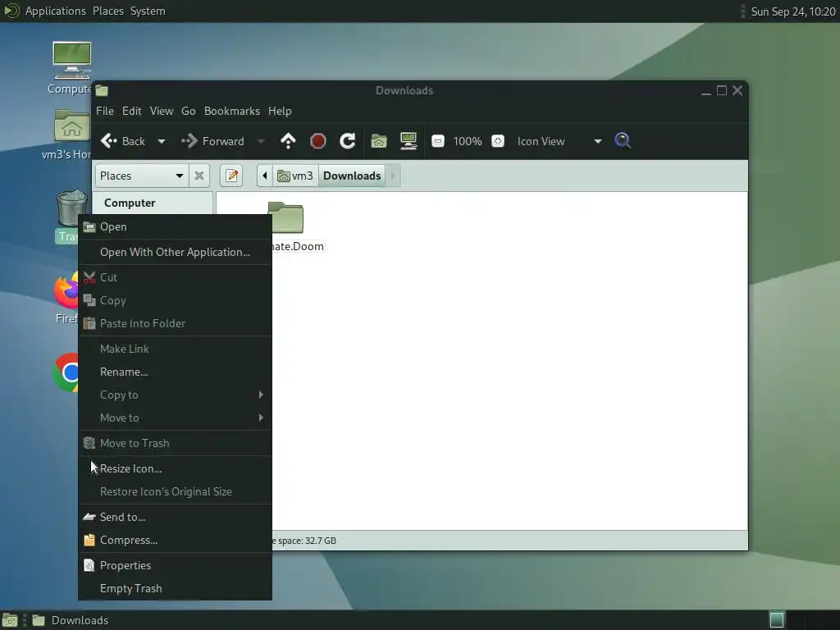This screenshot has width=840, height=630.
Task: Choose Move to Trash menu entry
Action: 176,443
